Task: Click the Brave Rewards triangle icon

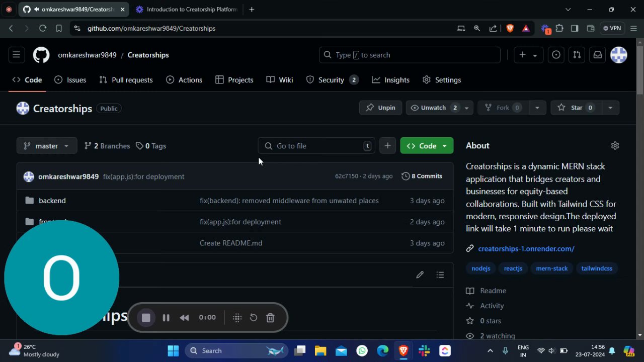Action: (526, 28)
